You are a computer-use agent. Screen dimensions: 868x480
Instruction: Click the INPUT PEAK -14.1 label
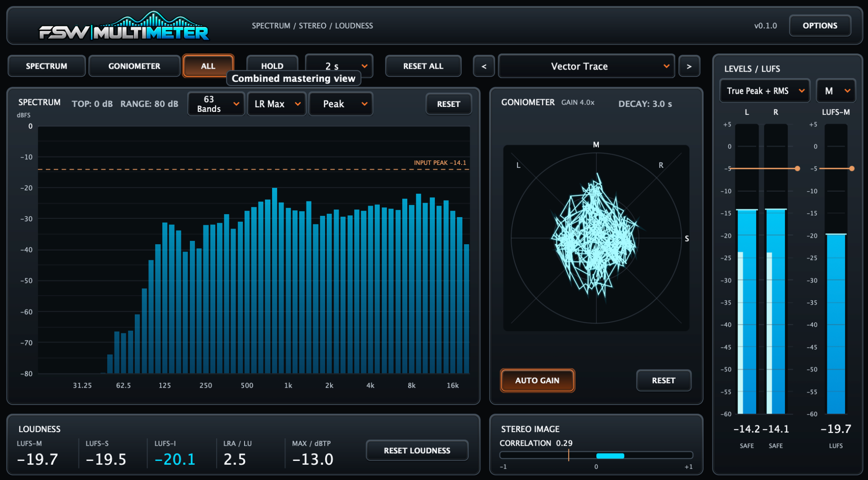[440, 163]
